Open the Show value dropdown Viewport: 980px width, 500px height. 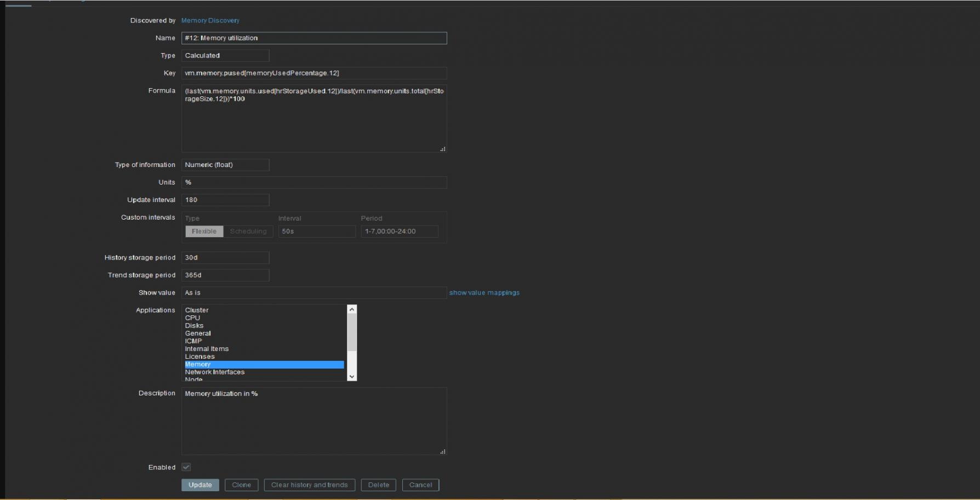coord(314,292)
